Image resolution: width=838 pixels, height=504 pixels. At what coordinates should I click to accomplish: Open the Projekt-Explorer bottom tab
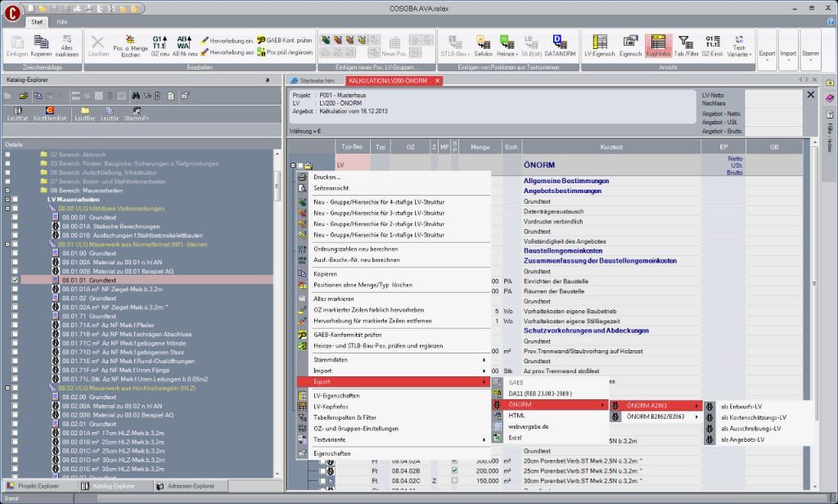pos(38,486)
